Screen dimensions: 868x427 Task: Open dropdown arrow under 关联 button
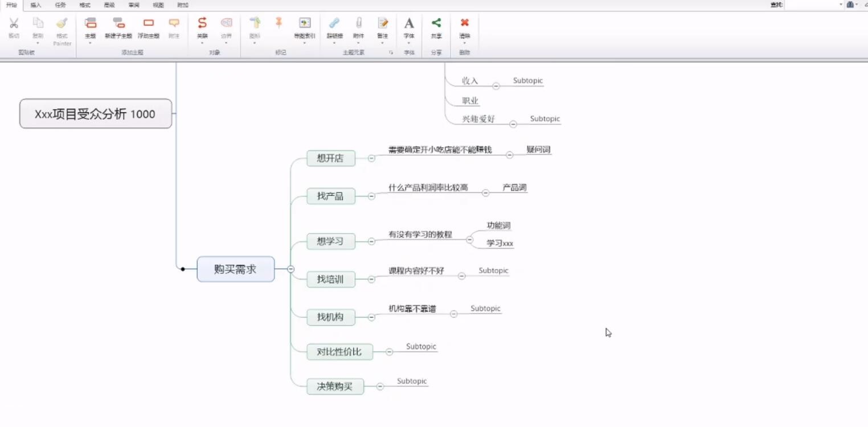pyautogui.click(x=202, y=43)
